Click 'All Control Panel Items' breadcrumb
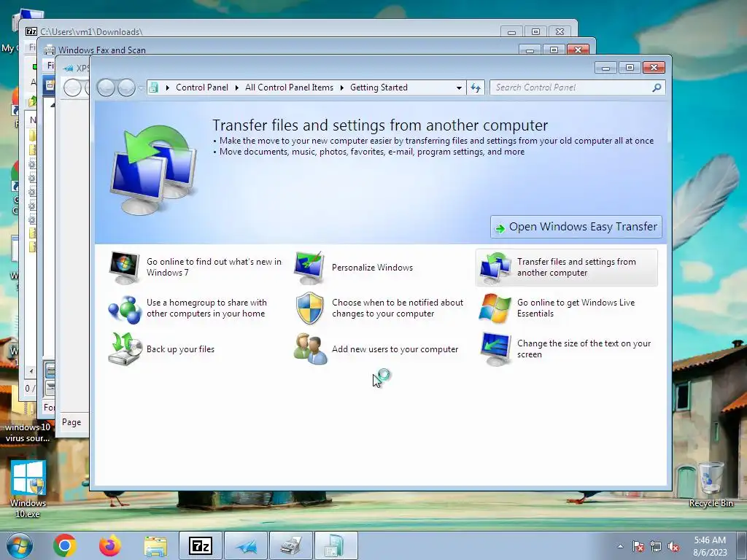Image resolution: width=747 pixels, height=560 pixels. 289,87
